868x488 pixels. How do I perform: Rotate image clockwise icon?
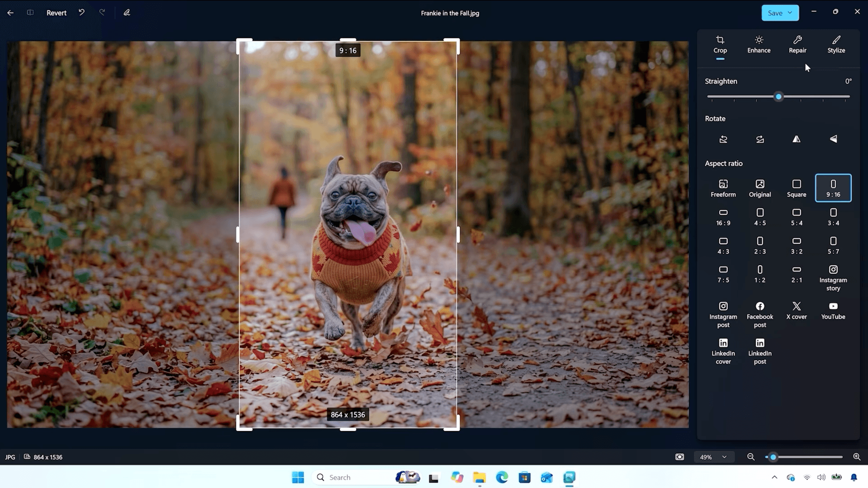760,139
